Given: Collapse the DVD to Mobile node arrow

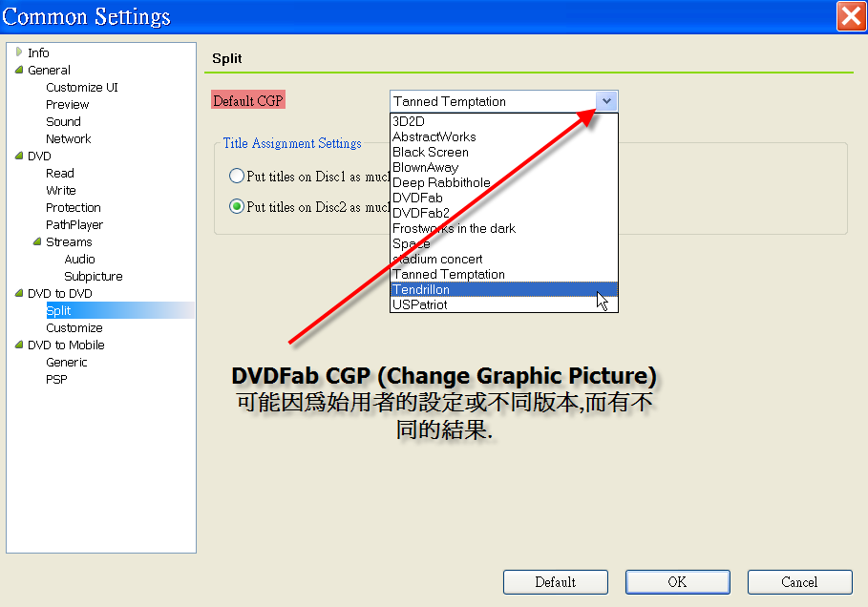Looking at the screenshot, I should pyautogui.click(x=19, y=345).
